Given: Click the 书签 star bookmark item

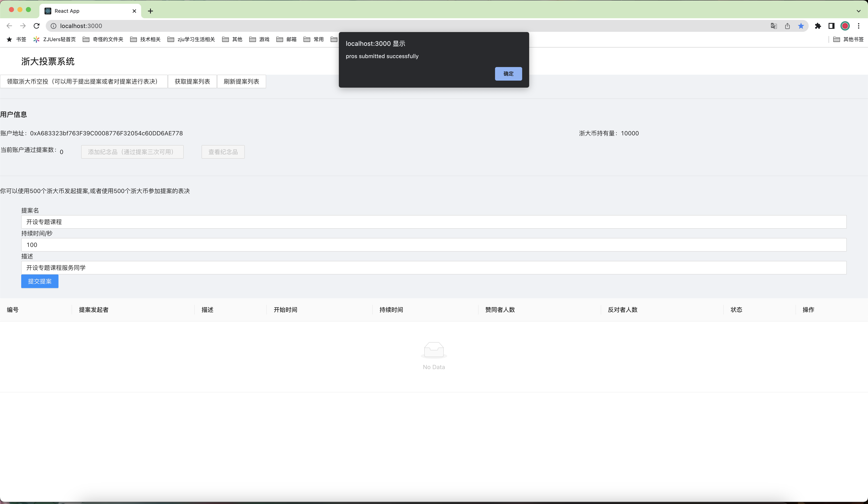Looking at the screenshot, I should coord(16,39).
